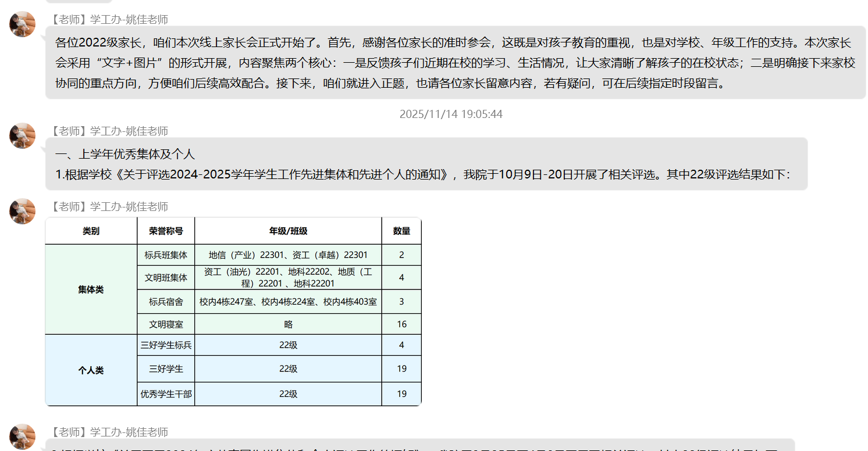Screen dimensions: 868x451
Task: Select the message bubble starting 一、上学年优秀集体及个人
Action: (426, 164)
